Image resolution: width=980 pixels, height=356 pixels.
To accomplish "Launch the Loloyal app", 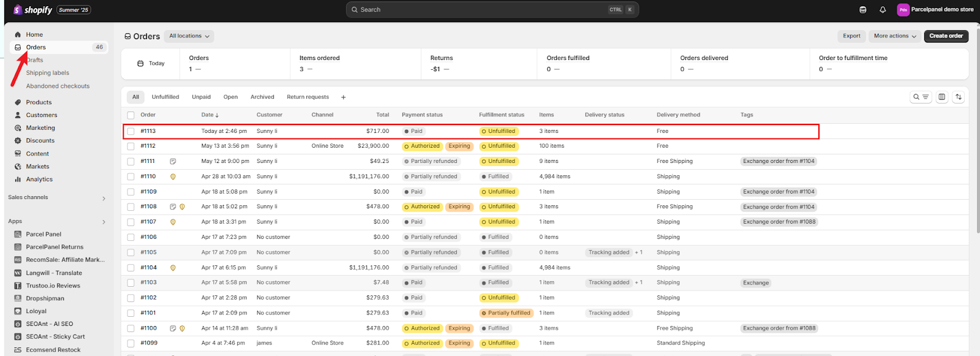I will [x=36, y=311].
